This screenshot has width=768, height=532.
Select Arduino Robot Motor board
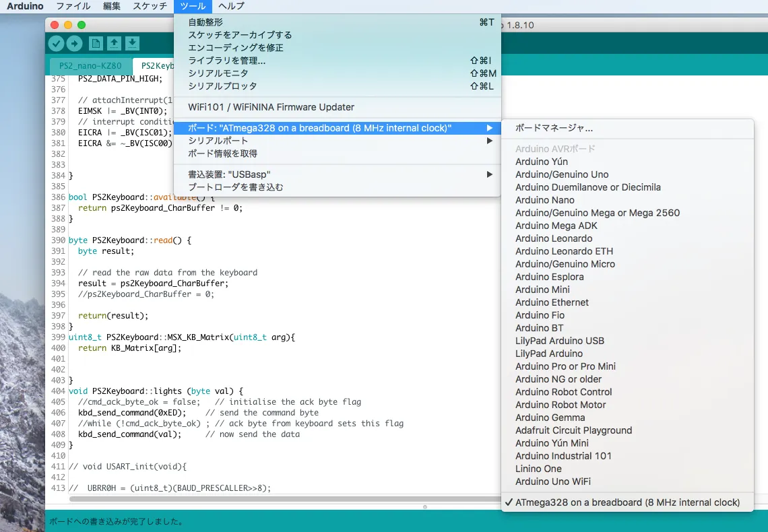(627, 405)
